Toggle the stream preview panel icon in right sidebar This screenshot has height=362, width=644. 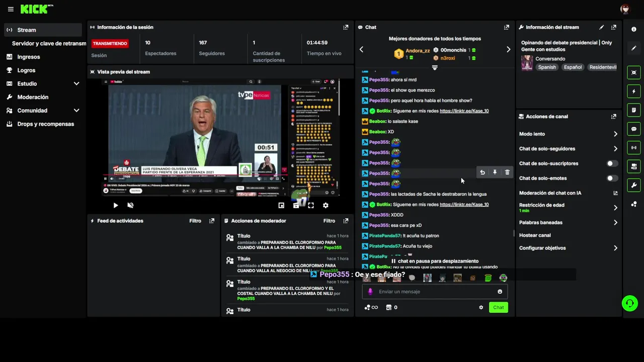tap(633, 73)
